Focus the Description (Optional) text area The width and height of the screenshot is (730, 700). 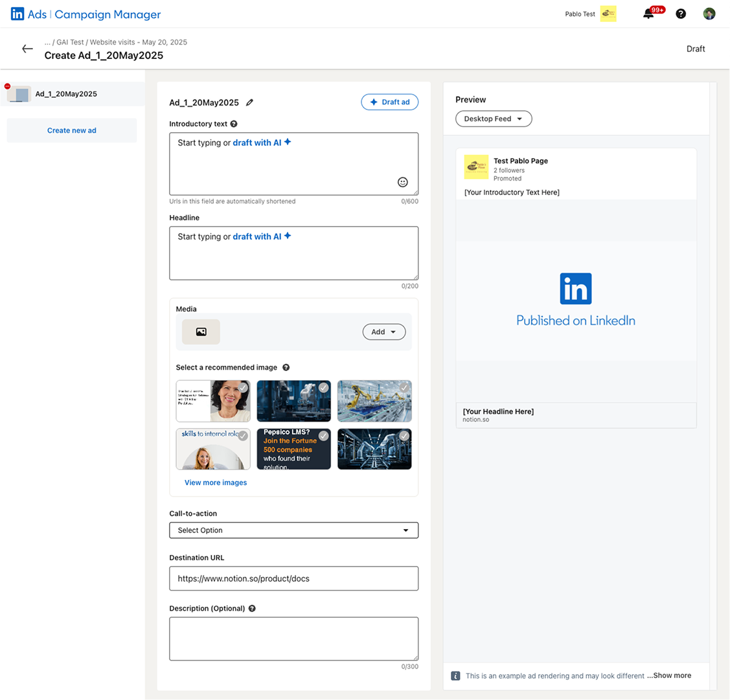coord(294,639)
